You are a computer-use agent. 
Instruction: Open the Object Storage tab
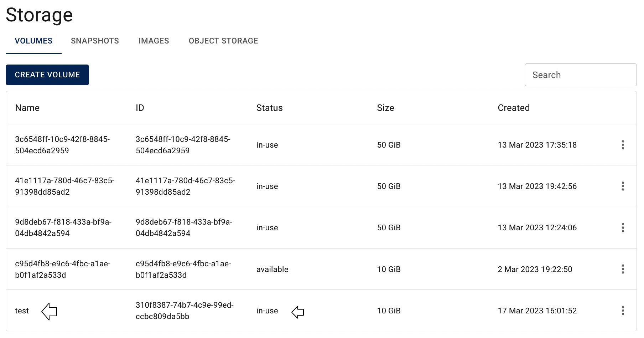[x=223, y=41]
